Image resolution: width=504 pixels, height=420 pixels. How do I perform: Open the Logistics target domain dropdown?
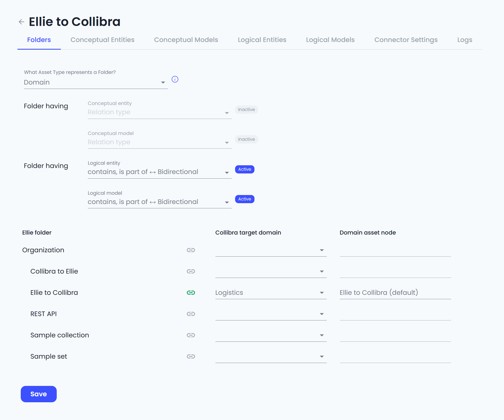click(x=271, y=293)
